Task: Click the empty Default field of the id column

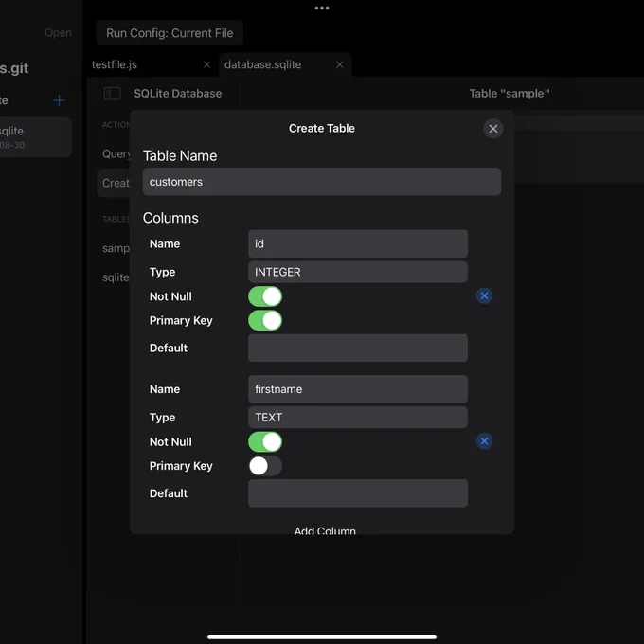Action: coord(358,348)
